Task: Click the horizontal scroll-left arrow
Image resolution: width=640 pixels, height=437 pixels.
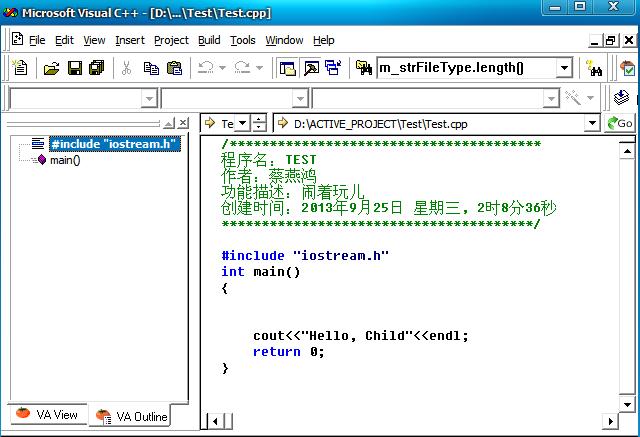Action: click(x=215, y=421)
